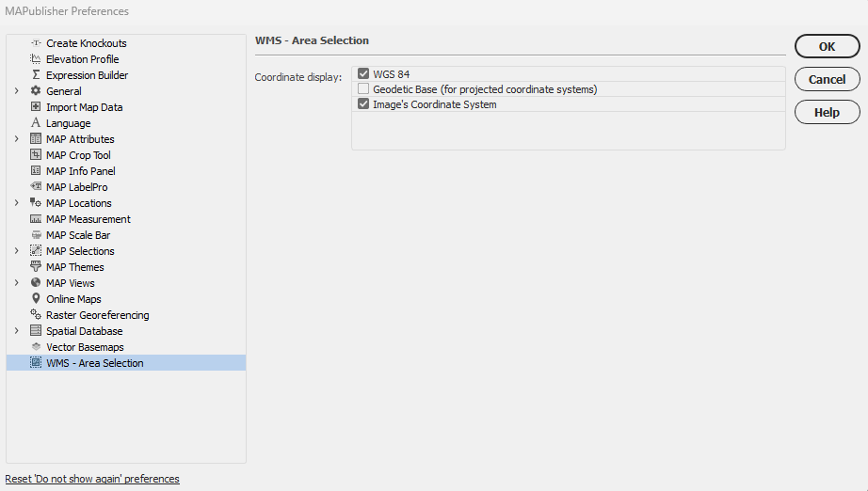
Task: Enable the Geodetic Base checkbox
Action: (x=363, y=88)
